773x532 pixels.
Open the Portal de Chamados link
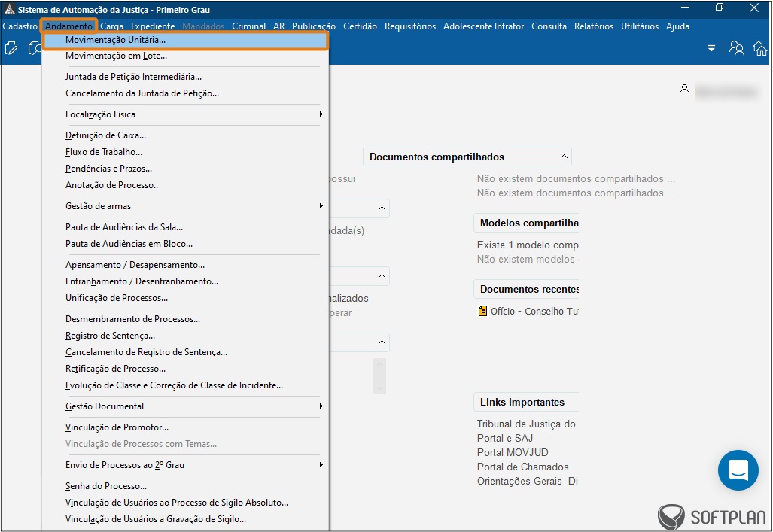pyautogui.click(x=522, y=467)
